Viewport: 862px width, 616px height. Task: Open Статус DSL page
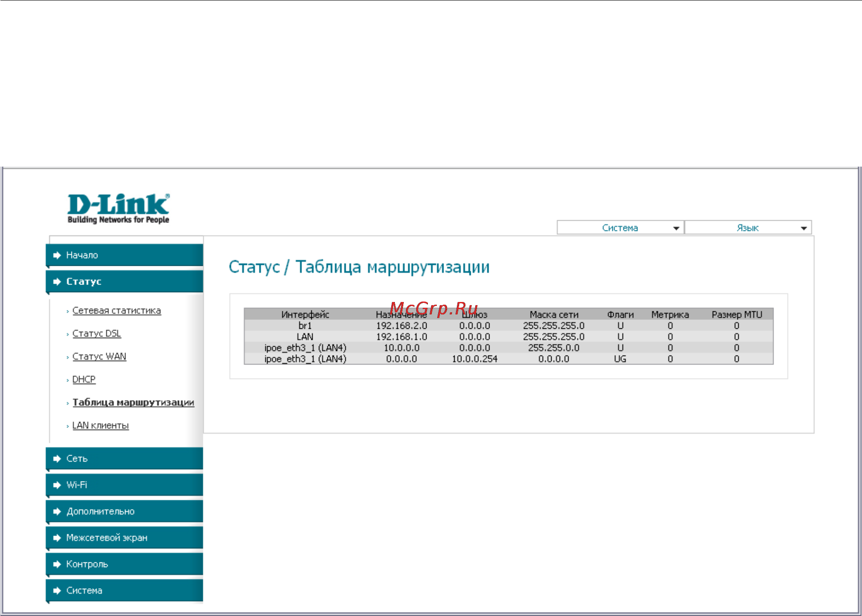[96, 334]
